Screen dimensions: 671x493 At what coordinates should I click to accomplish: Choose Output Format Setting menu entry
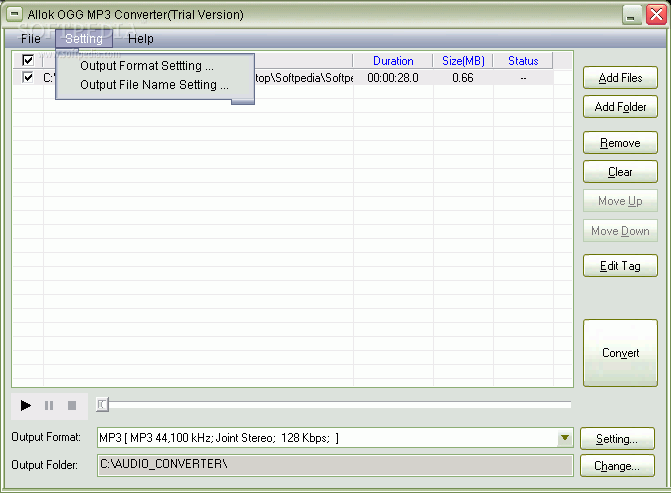(x=147, y=66)
